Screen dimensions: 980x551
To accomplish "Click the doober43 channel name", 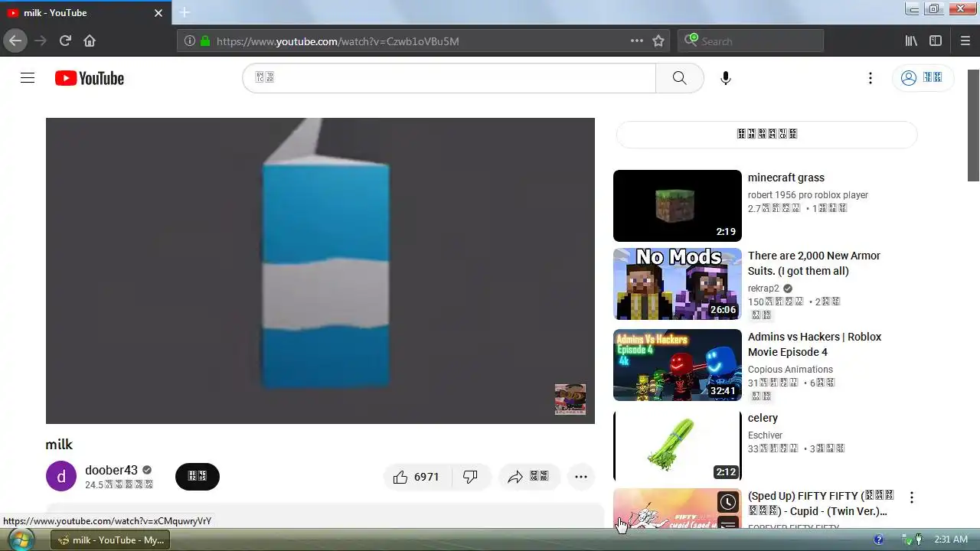I will point(111,470).
